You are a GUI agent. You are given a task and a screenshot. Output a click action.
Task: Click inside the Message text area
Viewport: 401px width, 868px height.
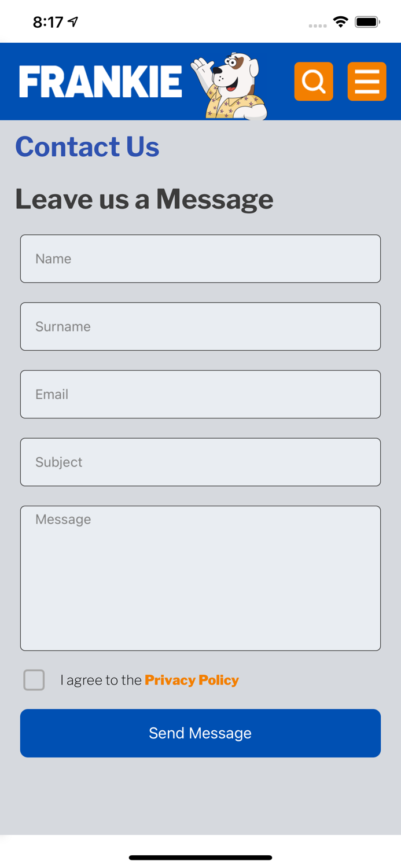200,578
